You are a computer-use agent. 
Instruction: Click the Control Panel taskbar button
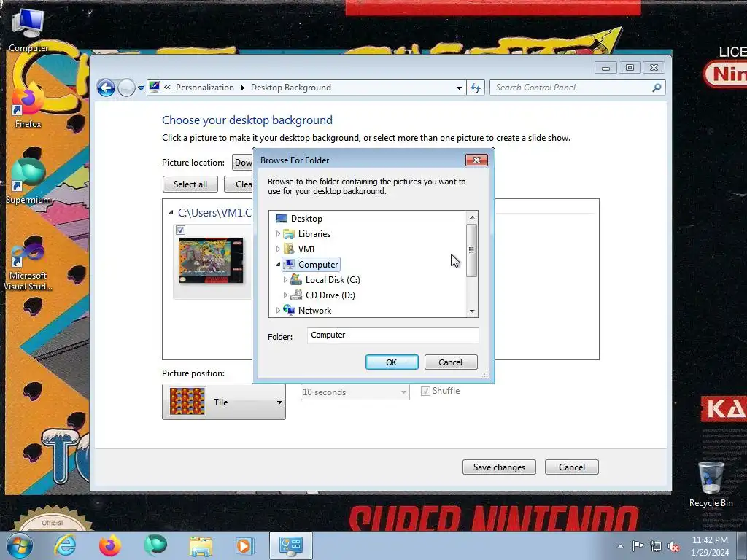(x=290, y=545)
